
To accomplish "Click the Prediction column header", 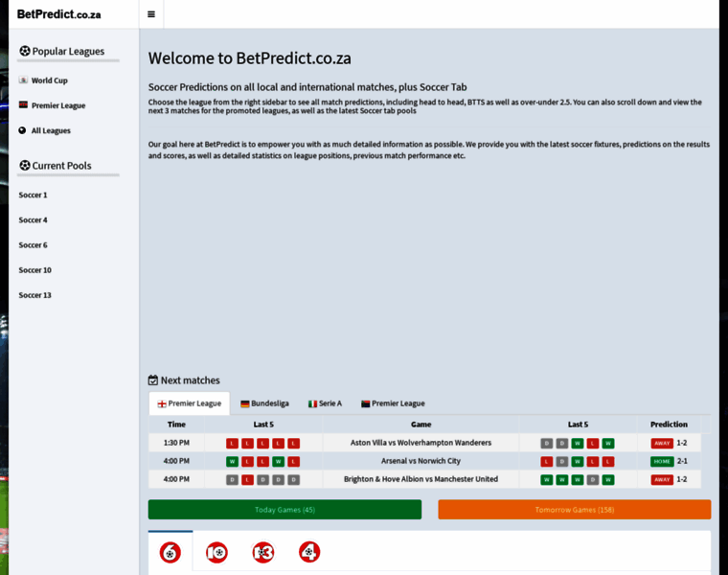I will click(x=669, y=424).
